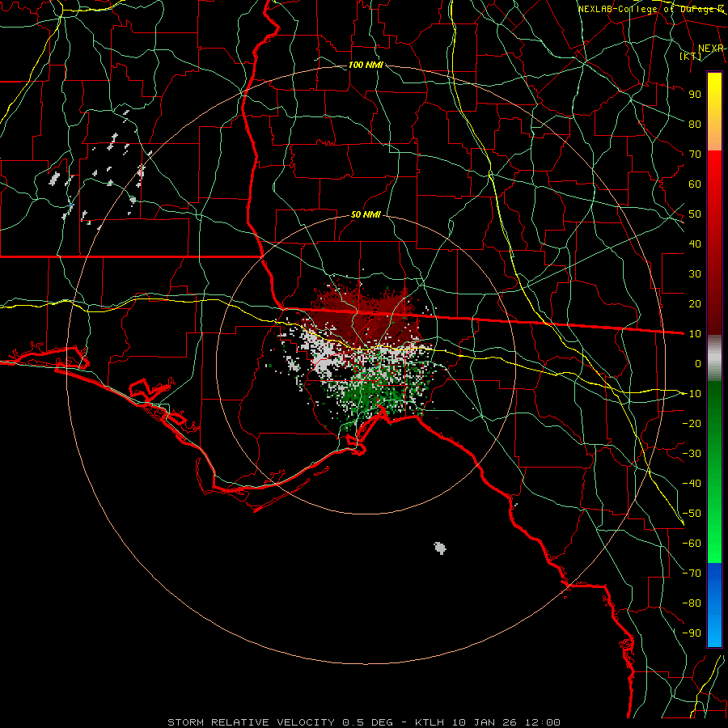Screen dimensions: 728x728
Task: Click the -20 value on the velocity scale
Action: coord(692,423)
